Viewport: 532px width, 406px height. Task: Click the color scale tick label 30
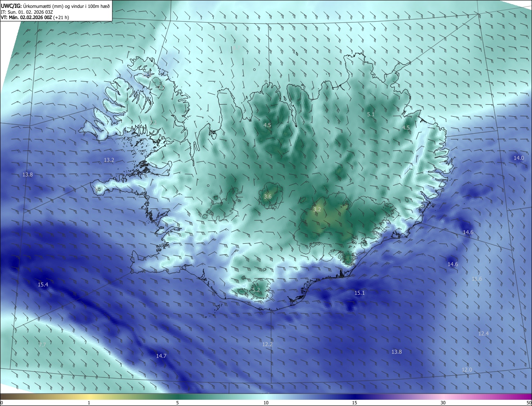coord(443,403)
